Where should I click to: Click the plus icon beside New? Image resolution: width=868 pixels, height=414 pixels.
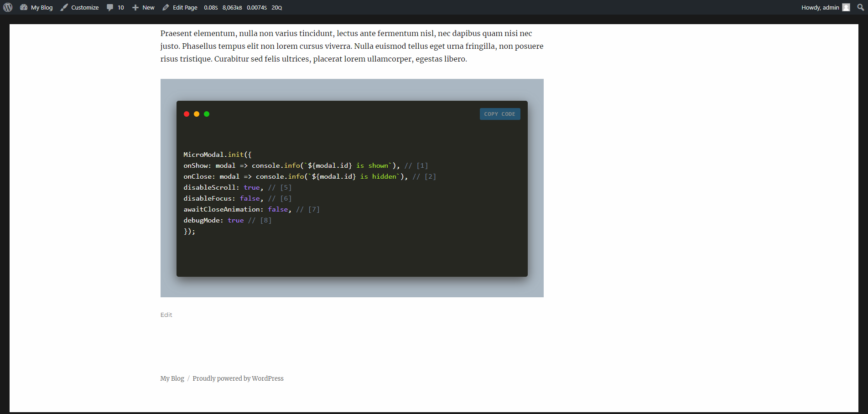135,7
